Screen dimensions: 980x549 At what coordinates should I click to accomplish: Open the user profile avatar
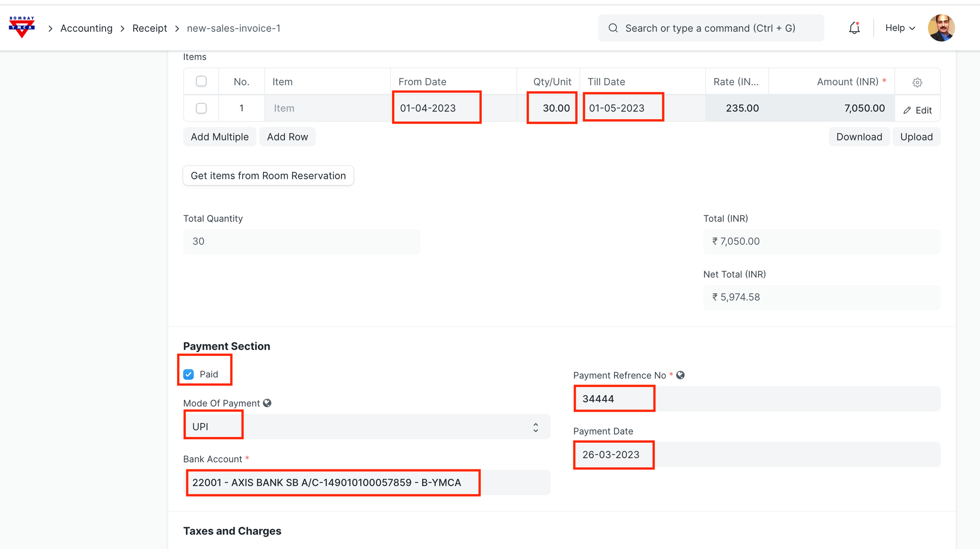coord(941,28)
